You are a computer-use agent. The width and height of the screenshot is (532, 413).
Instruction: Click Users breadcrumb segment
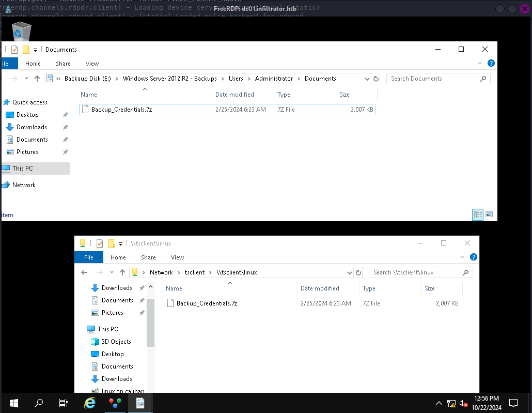pyautogui.click(x=236, y=79)
